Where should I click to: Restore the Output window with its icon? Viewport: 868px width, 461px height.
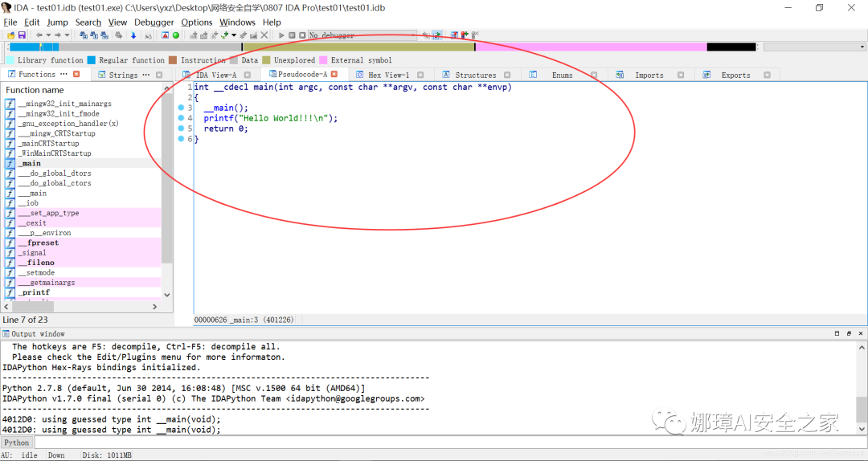(x=849, y=334)
